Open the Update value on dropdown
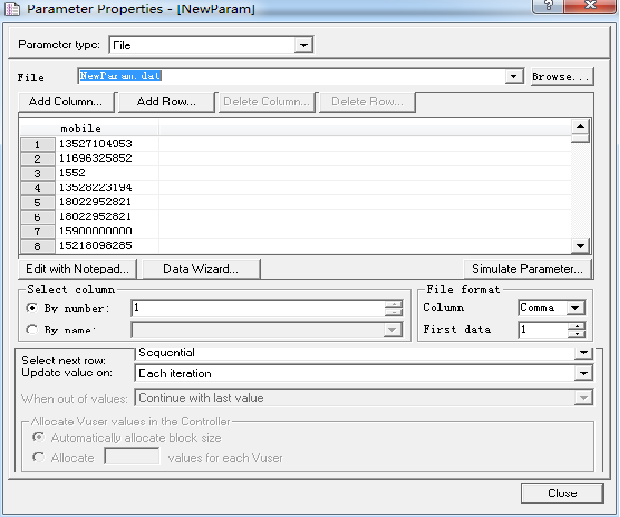 583,373
